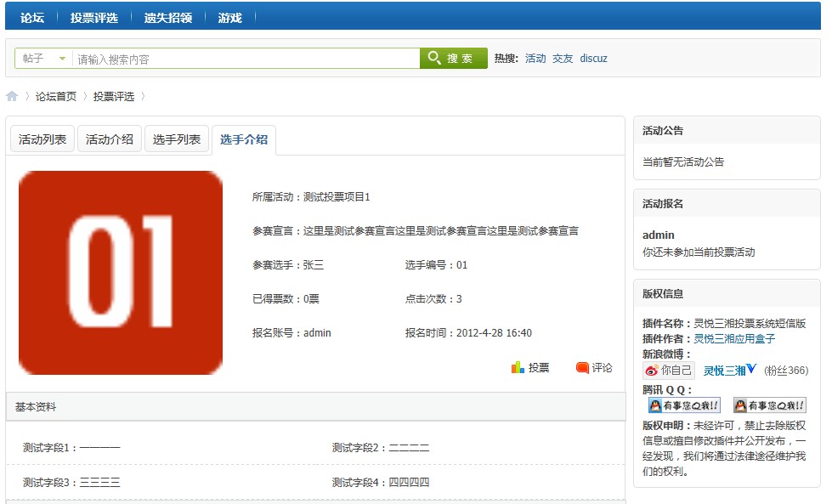This screenshot has height=504, width=832.
Task: Click the red 01 contestant image
Action: tap(121, 272)
